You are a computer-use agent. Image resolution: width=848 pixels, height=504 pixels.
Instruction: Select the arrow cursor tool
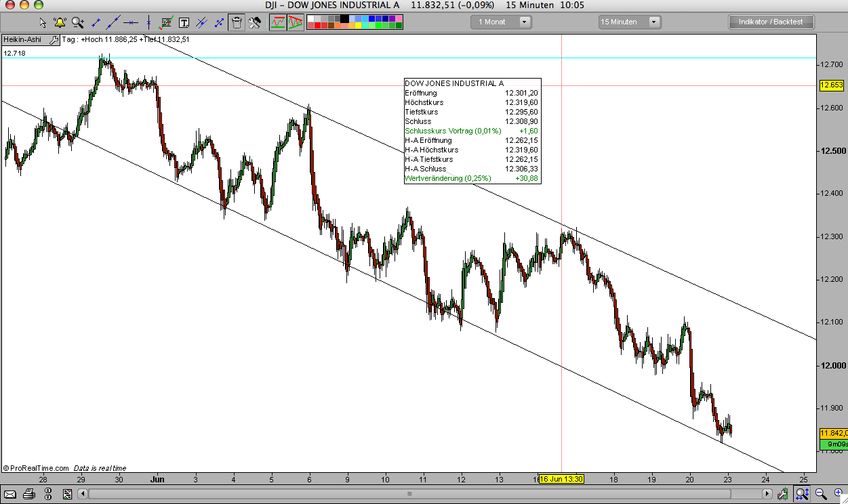coord(43,22)
